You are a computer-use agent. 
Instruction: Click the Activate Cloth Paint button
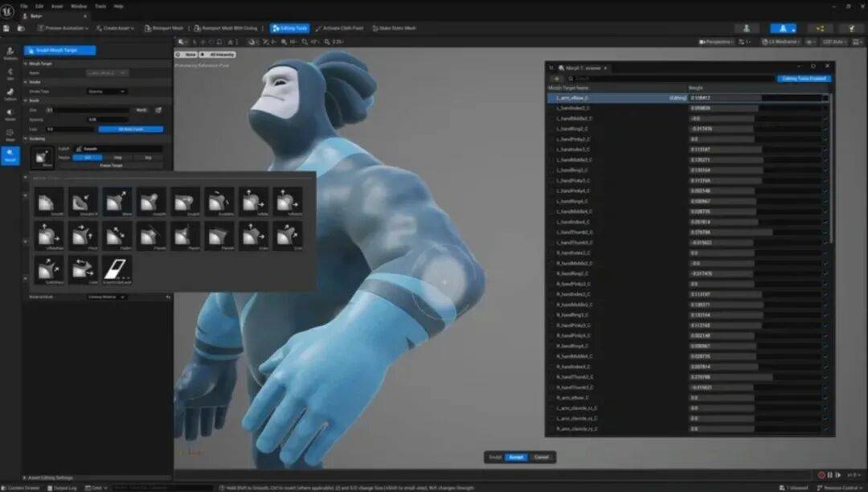tap(339, 28)
